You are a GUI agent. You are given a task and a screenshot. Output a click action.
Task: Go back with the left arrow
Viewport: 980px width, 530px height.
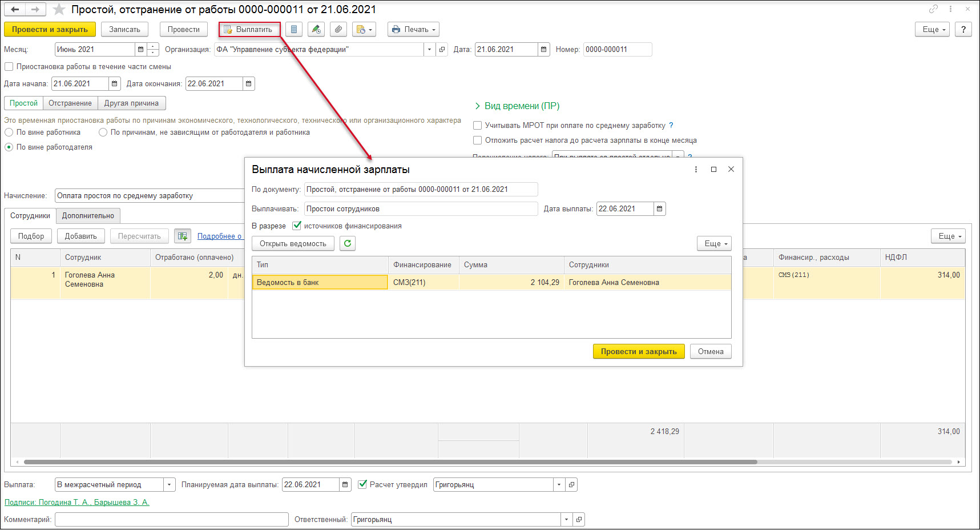click(x=15, y=9)
